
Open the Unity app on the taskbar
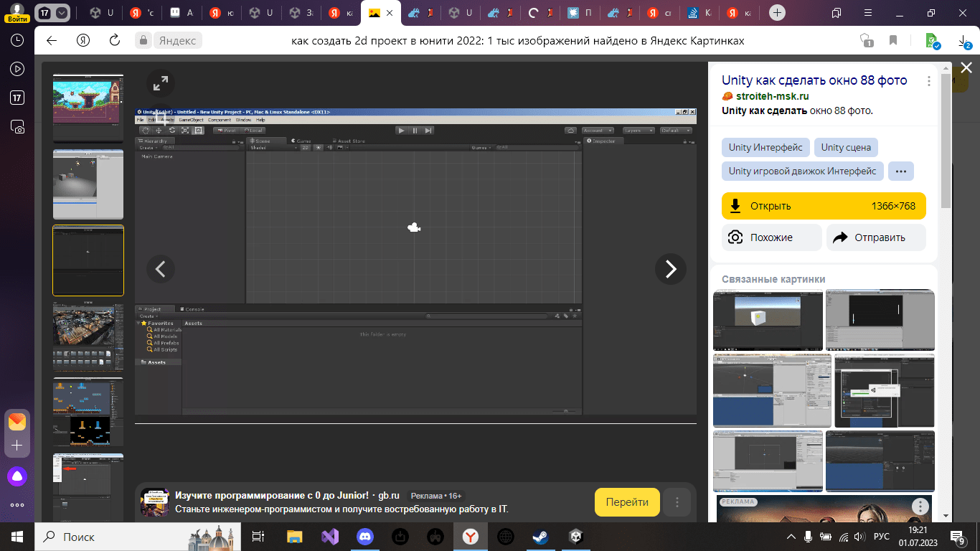(575, 537)
